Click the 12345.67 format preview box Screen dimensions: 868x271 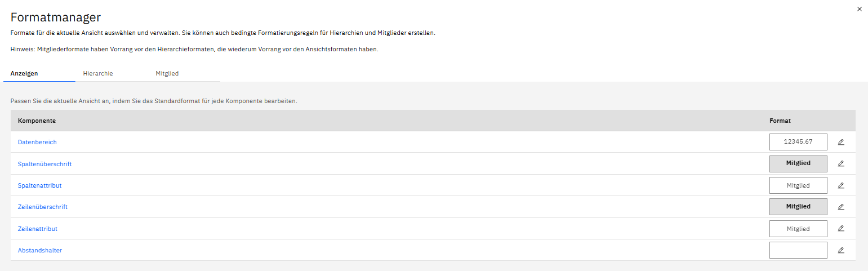[x=798, y=142]
